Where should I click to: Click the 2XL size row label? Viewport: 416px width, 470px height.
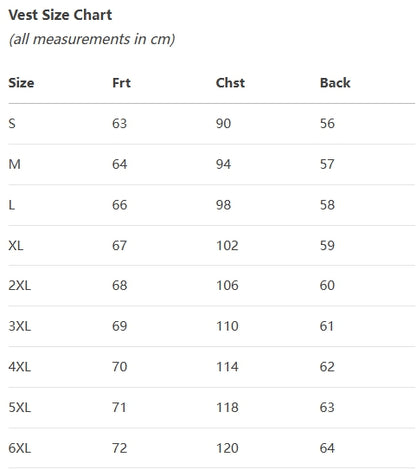click(x=20, y=286)
